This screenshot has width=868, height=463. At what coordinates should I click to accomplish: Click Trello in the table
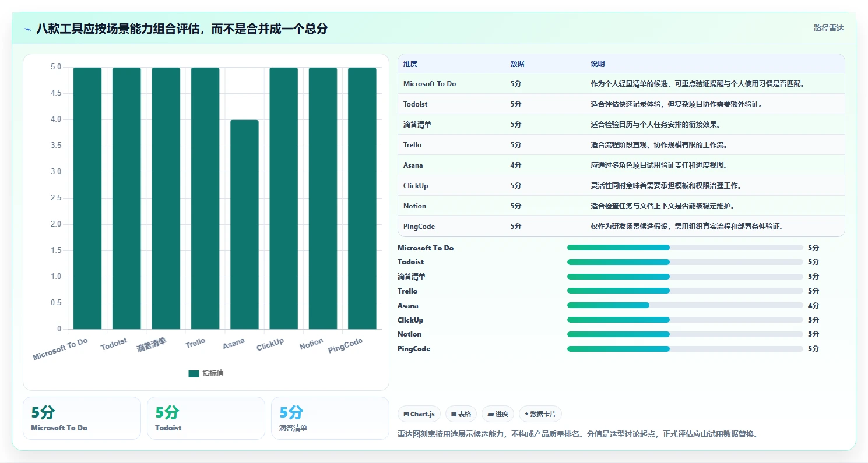[x=412, y=145]
